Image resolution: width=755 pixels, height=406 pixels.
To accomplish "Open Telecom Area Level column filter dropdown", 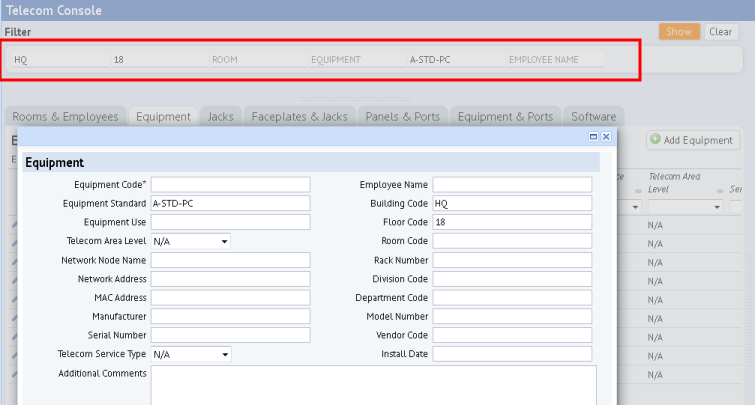I will click(717, 207).
